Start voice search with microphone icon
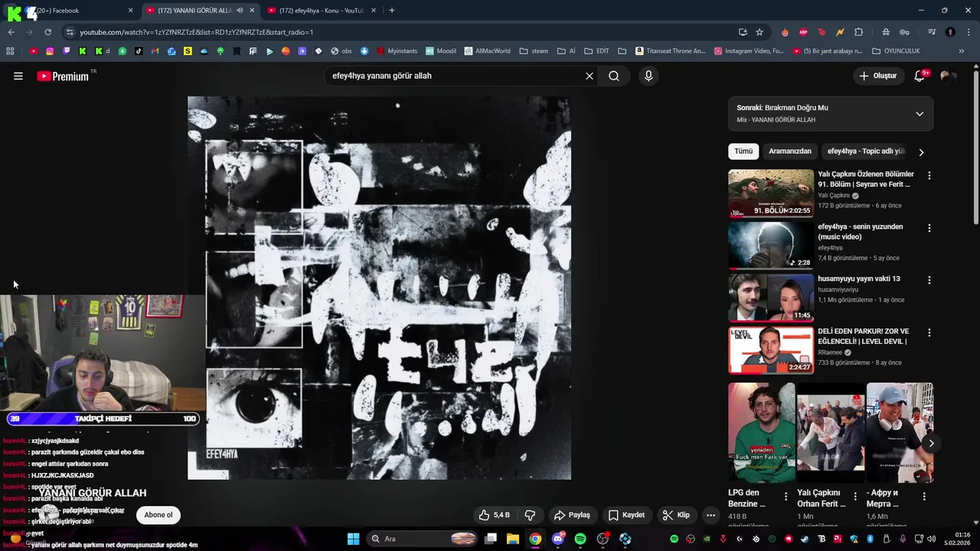The width and height of the screenshot is (980, 551). [x=648, y=76]
